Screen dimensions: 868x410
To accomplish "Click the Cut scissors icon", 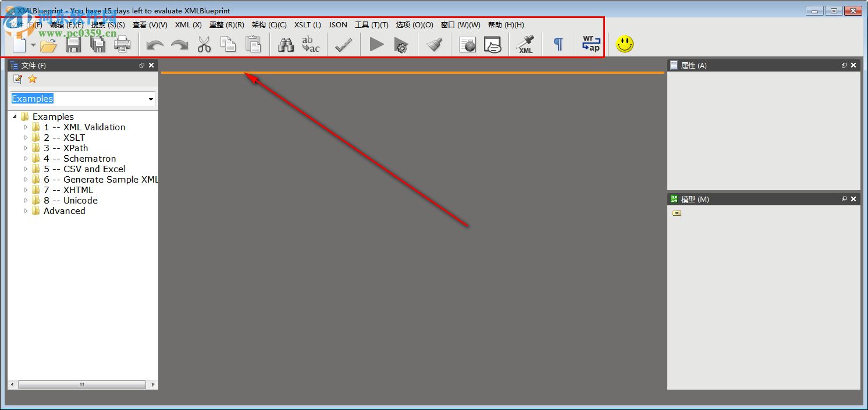I will (204, 45).
